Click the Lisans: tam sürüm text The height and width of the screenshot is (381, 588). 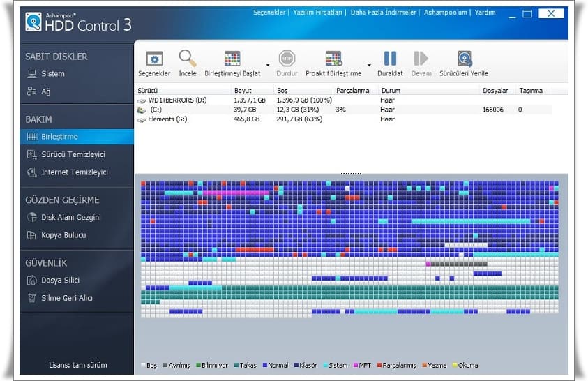point(78,365)
